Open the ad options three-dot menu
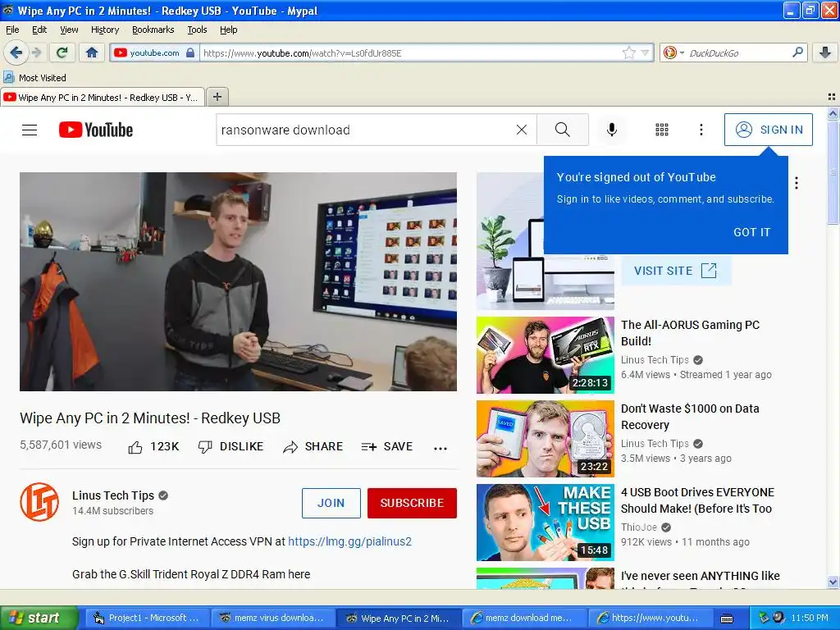This screenshot has width=840, height=630. coord(797,183)
